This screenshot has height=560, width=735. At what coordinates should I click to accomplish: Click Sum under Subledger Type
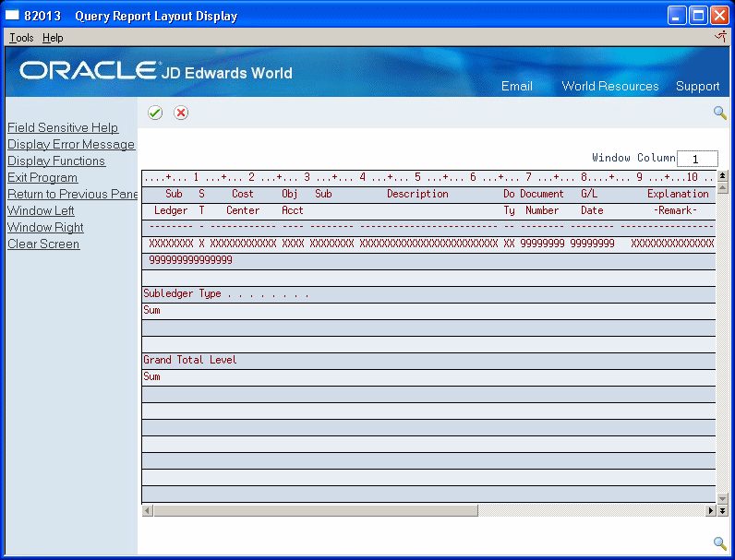point(151,310)
